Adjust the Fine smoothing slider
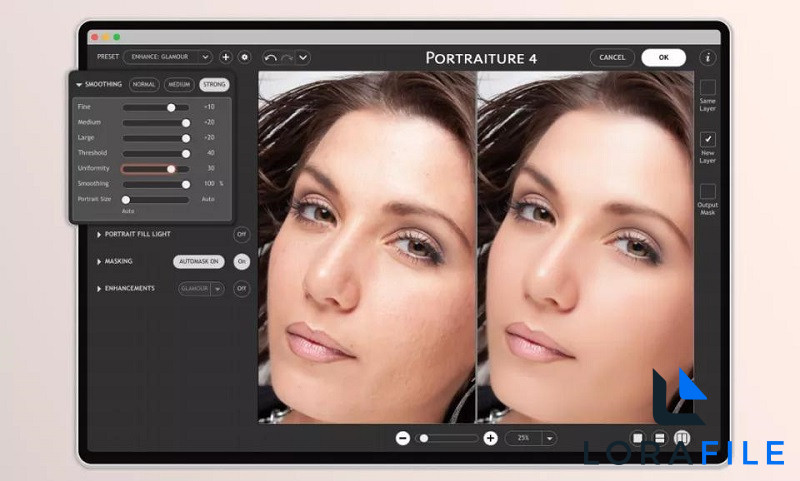The image size is (800, 481). pyautogui.click(x=156, y=108)
